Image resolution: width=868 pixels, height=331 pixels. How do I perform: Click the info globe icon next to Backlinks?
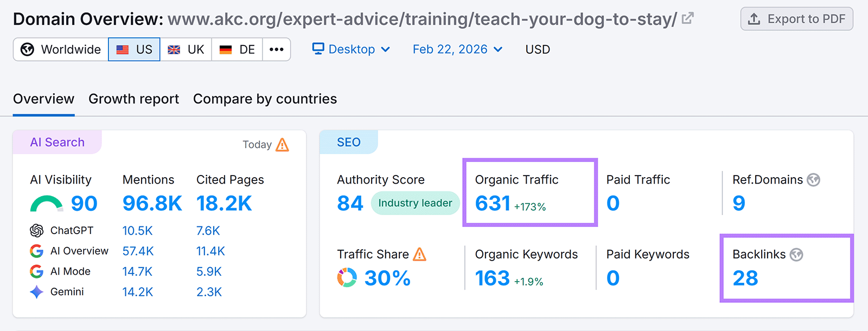796,254
